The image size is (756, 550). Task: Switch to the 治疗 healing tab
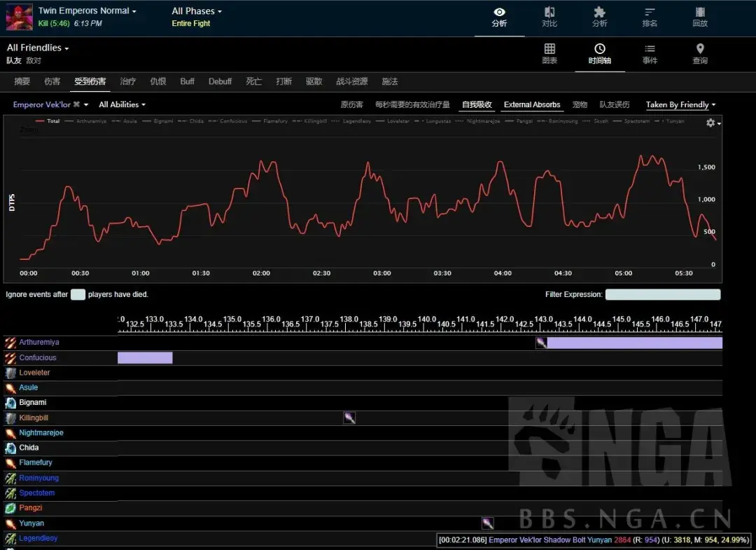[x=128, y=81]
